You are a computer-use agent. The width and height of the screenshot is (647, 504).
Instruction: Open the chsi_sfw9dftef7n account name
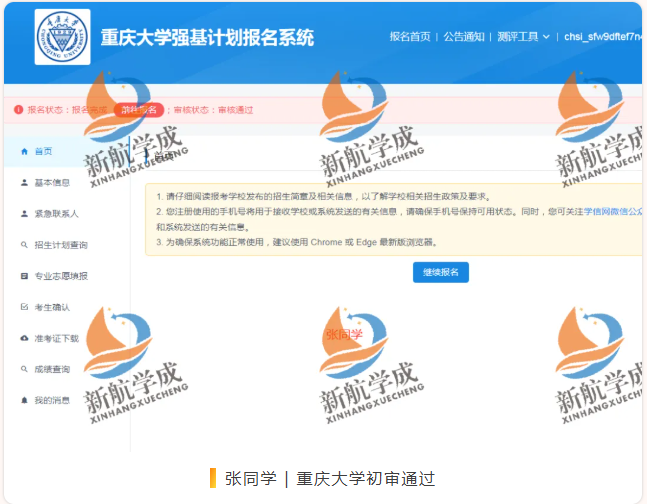pos(603,37)
